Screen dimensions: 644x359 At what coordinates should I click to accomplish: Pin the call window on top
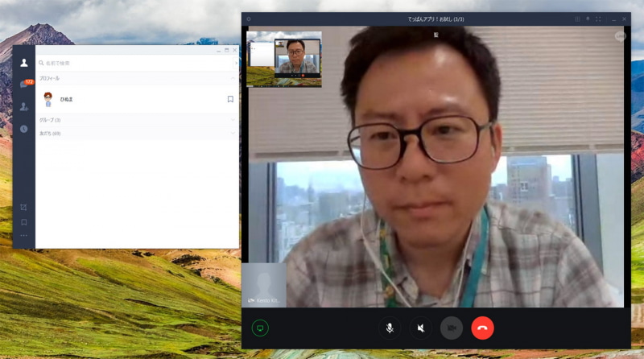pos(588,19)
